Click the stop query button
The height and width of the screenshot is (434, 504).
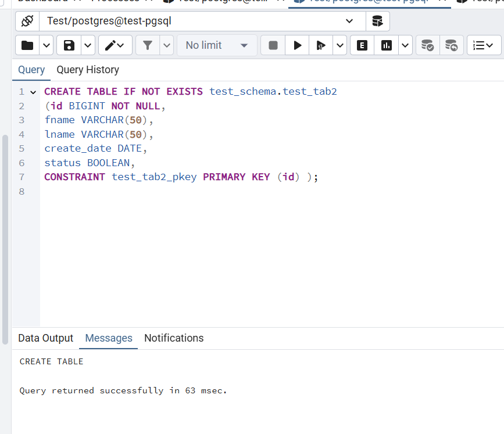273,45
